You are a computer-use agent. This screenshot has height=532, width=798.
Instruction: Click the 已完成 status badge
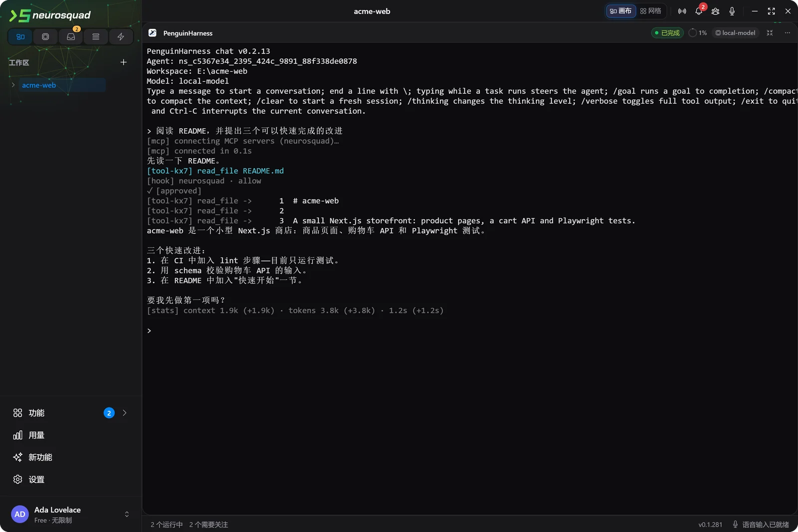[x=667, y=33]
